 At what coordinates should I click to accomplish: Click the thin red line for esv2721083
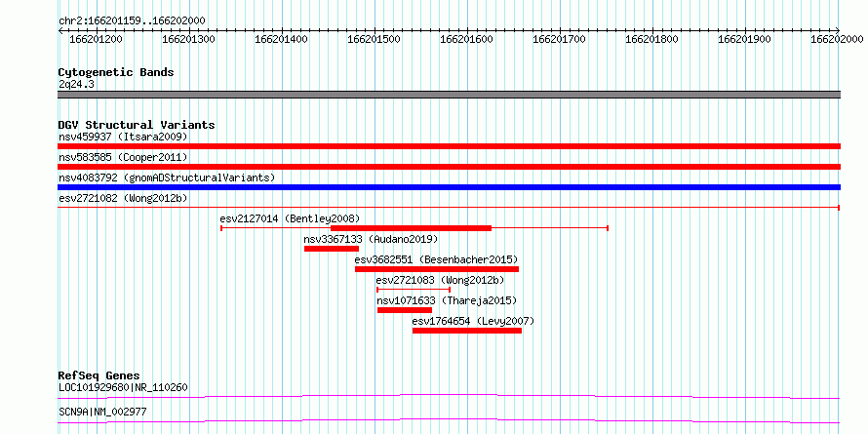pos(414,290)
